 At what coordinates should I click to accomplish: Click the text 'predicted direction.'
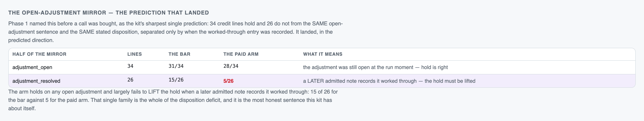(x=31, y=40)
